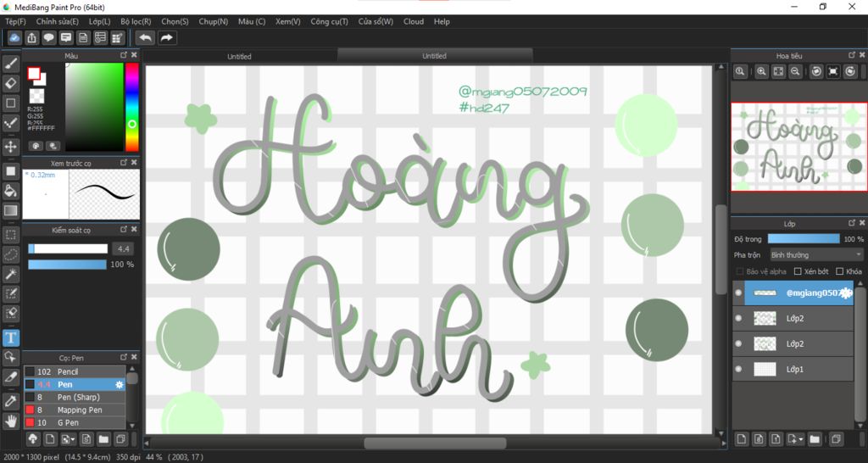Open the Cloud menu
The height and width of the screenshot is (463, 868).
coord(414,21)
